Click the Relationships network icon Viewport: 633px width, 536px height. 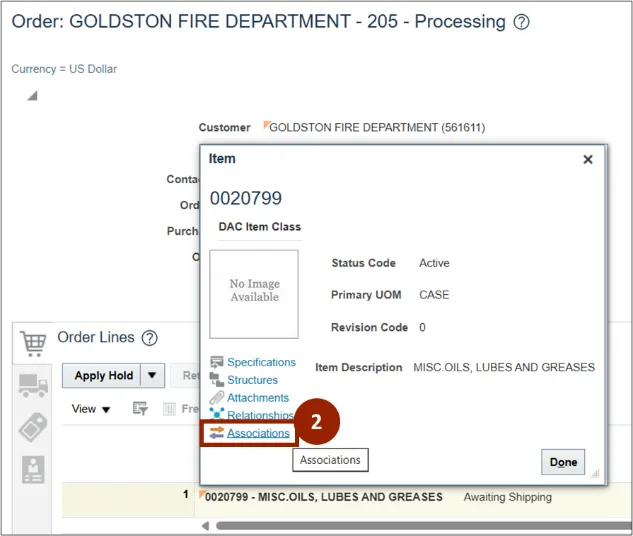click(216, 413)
